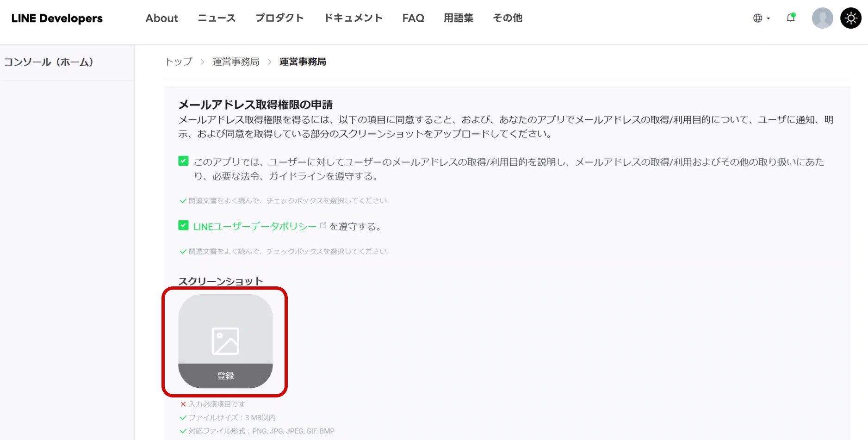
Task: Click the image placeholder icon in screenshot box
Action: (225, 341)
